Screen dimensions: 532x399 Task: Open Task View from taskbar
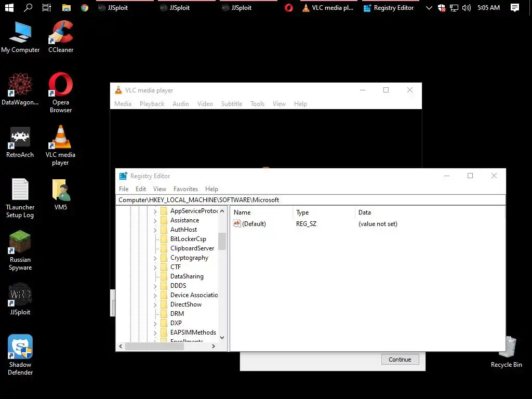[x=47, y=7]
